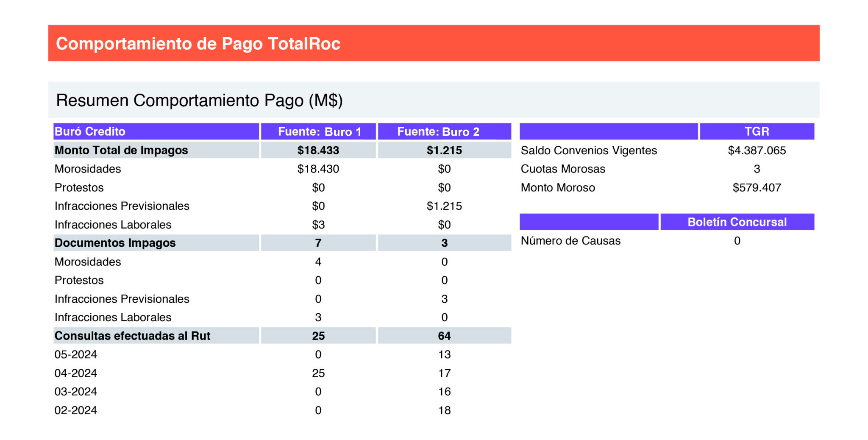Click the $1.215 Buro 2 total
The image size is (868, 440).
(x=444, y=150)
